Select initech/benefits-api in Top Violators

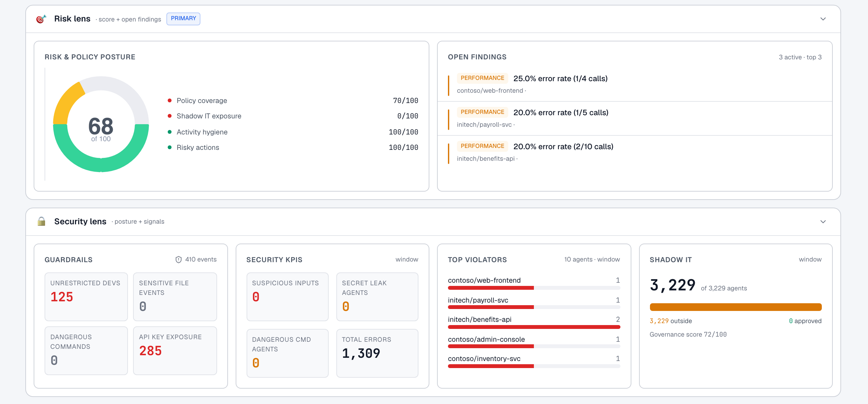coord(534,322)
